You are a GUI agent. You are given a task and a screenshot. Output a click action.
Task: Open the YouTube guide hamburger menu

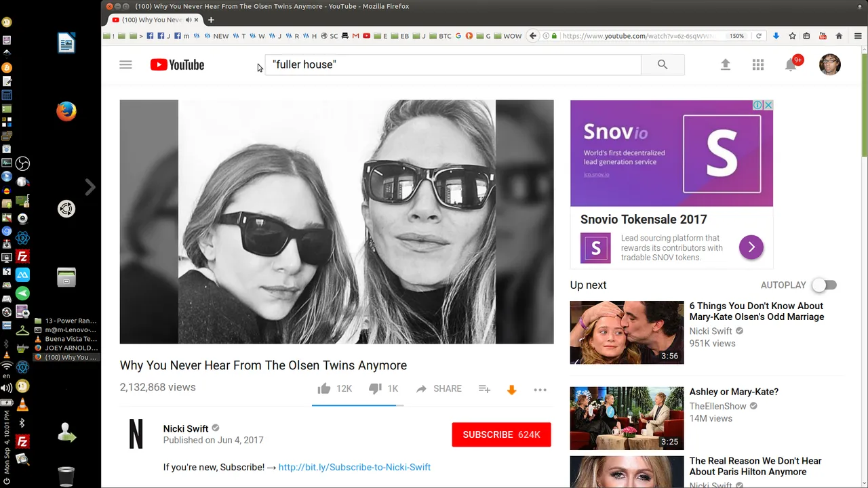[125, 65]
